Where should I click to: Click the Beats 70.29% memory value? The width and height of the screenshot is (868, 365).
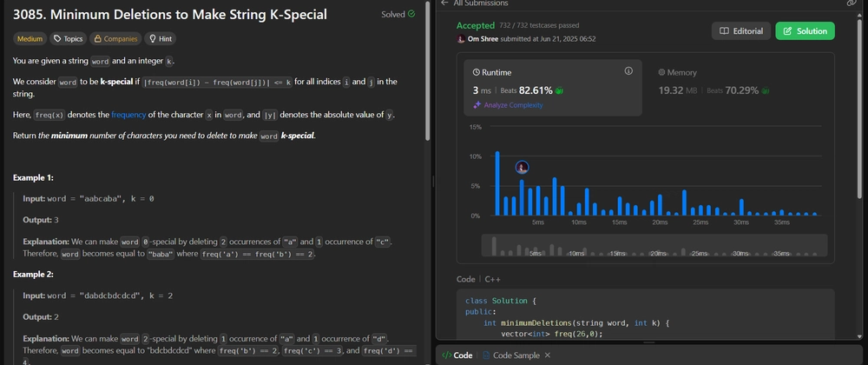(738, 90)
